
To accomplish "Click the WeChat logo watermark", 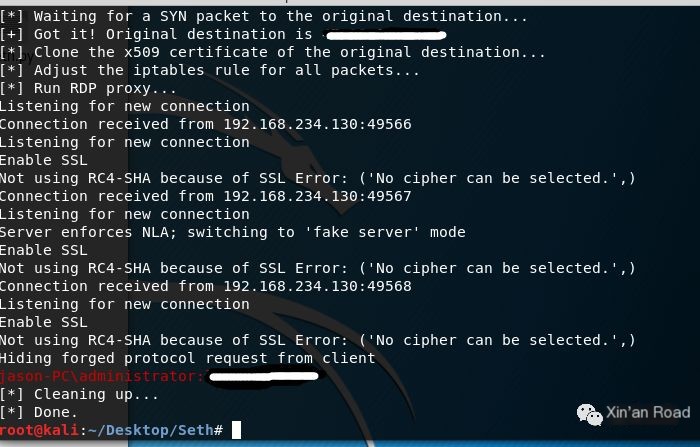I will (590, 414).
